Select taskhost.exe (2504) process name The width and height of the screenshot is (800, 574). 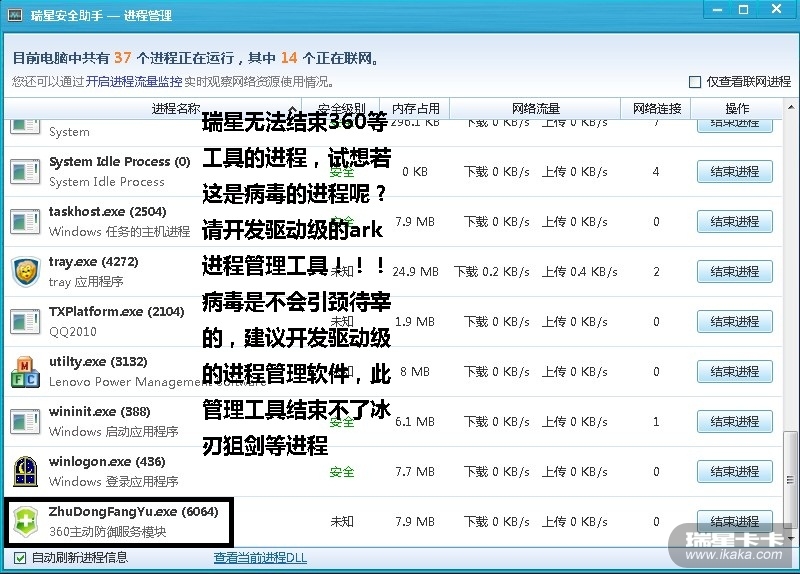pos(108,212)
